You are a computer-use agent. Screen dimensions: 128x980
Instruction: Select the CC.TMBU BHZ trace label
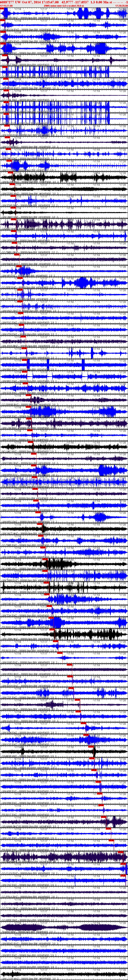[x=30, y=252]
